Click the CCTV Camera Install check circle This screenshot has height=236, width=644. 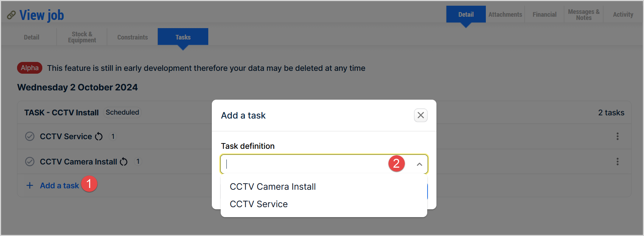(30, 162)
